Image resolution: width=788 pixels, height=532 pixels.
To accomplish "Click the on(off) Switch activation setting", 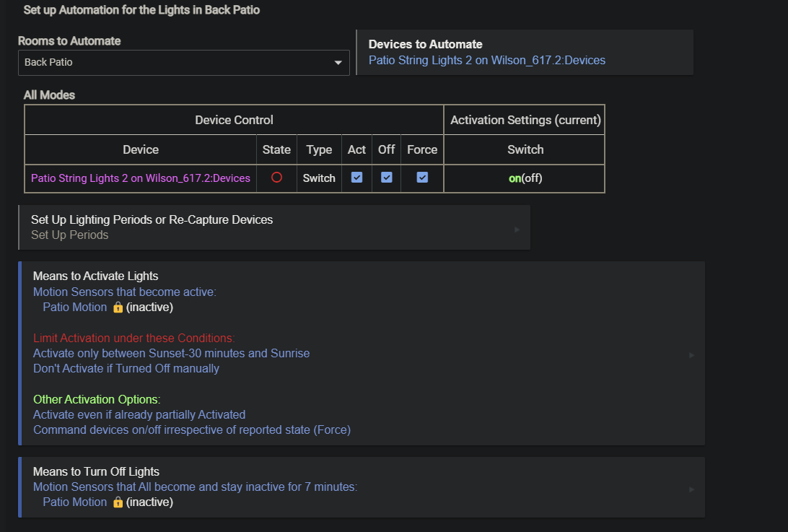I will click(525, 178).
